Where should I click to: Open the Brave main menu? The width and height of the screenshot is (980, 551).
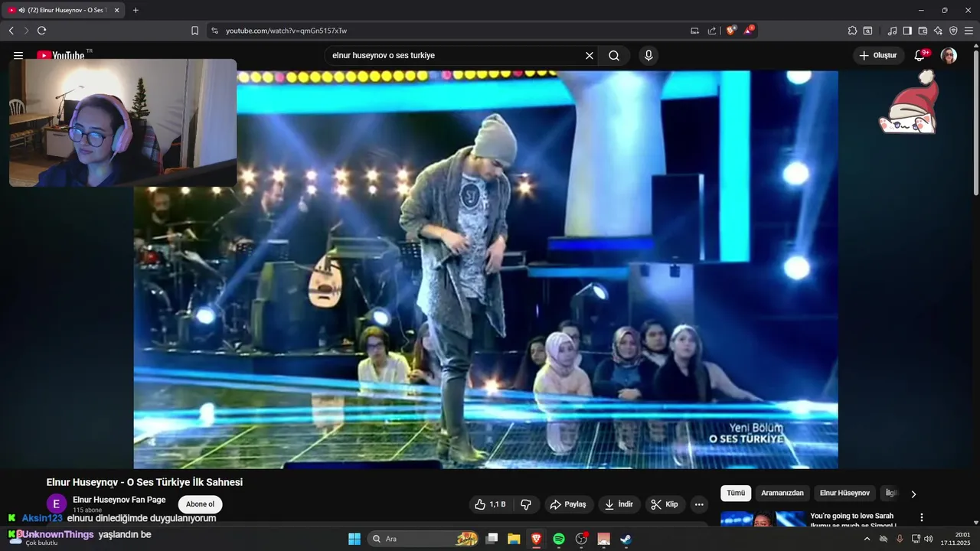[969, 31]
